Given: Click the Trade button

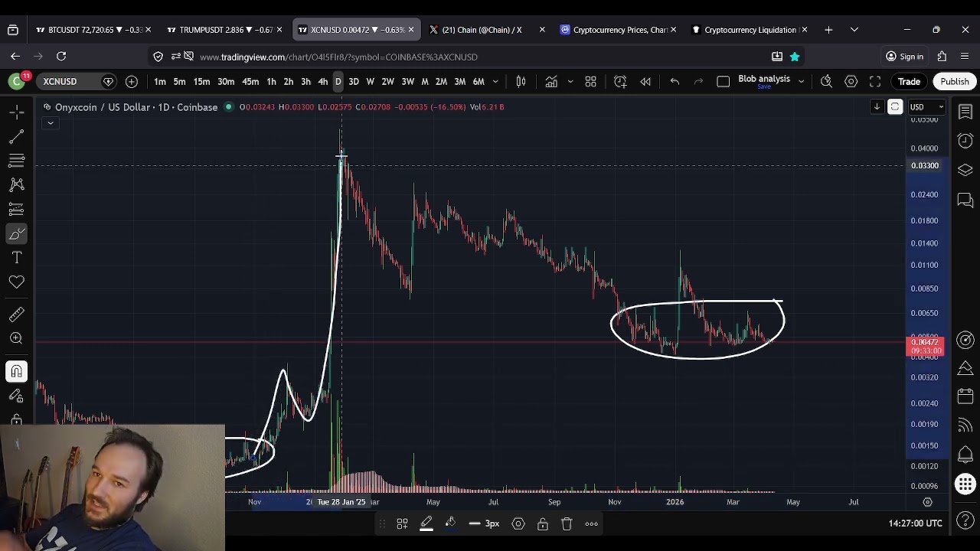Looking at the screenshot, I should (909, 82).
